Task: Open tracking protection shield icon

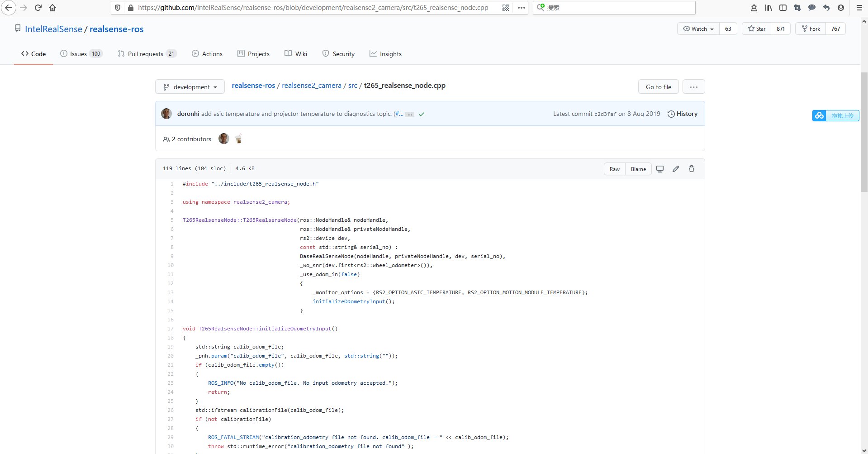Action: (x=118, y=8)
